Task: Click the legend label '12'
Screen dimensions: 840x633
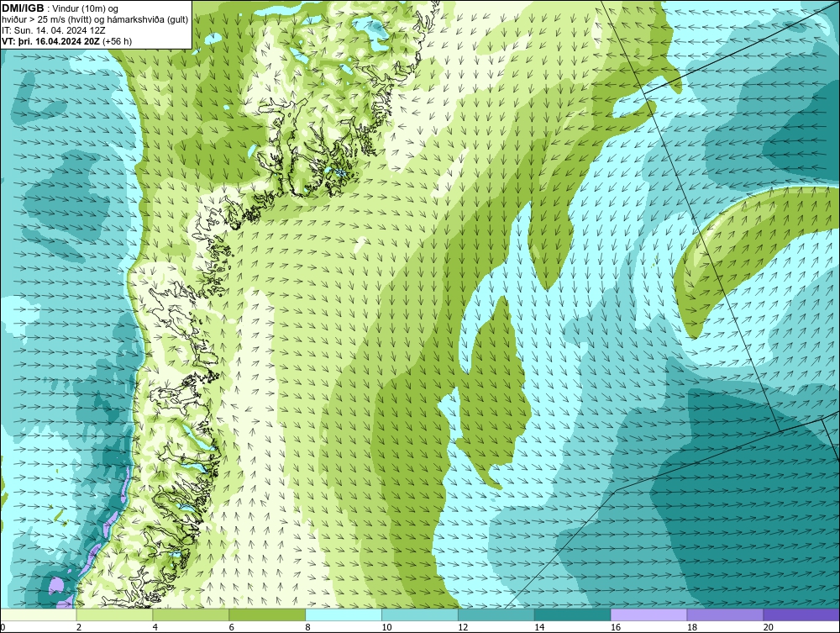Action: pos(463,627)
